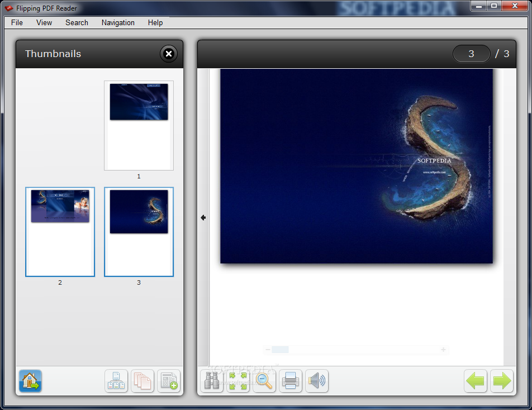
Task: Click the minus end of zoom slider
Action: (x=268, y=350)
